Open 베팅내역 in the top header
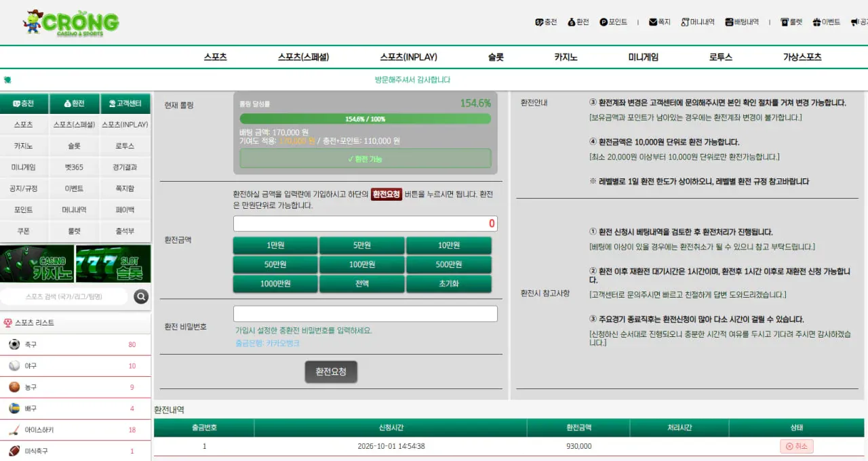The height and width of the screenshot is (461, 868). [x=742, y=22]
